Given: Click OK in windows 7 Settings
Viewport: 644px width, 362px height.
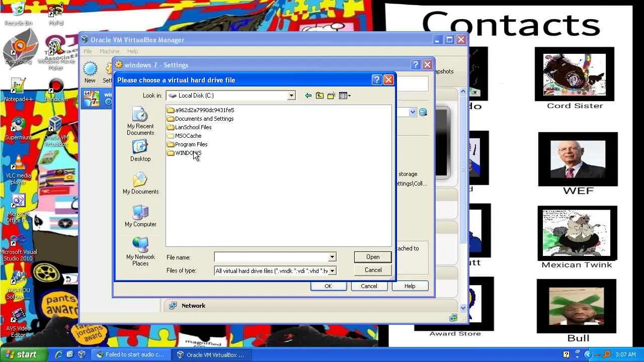Looking at the screenshot, I should (328, 286).
